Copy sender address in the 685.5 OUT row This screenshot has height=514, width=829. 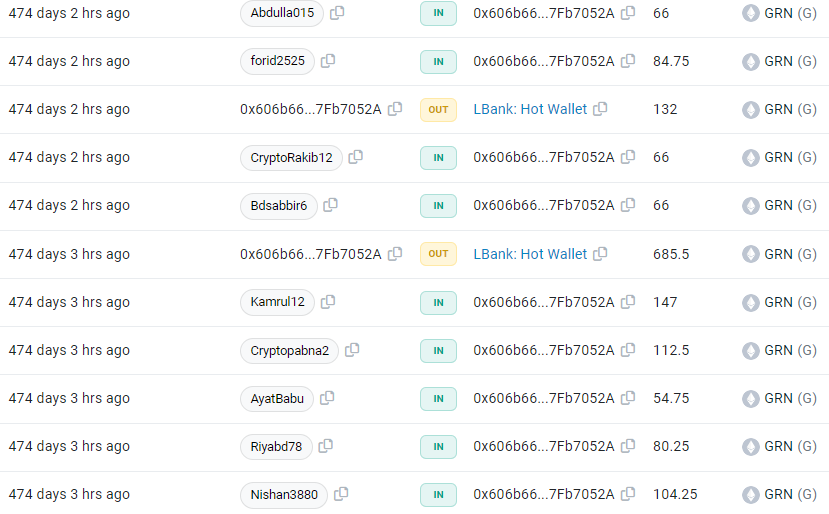(x=395, y=254)
